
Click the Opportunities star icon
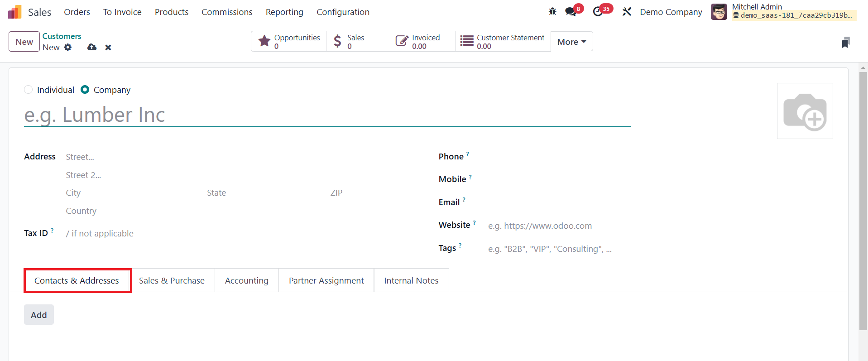click(264, 41)
